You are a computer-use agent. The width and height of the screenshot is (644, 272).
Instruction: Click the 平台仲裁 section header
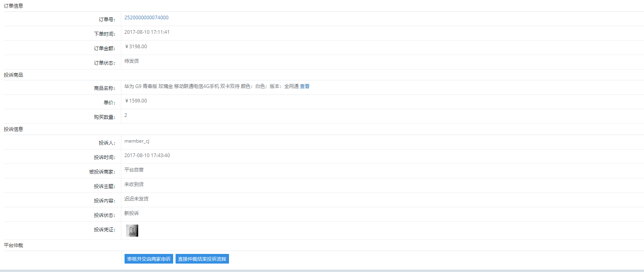14,245
